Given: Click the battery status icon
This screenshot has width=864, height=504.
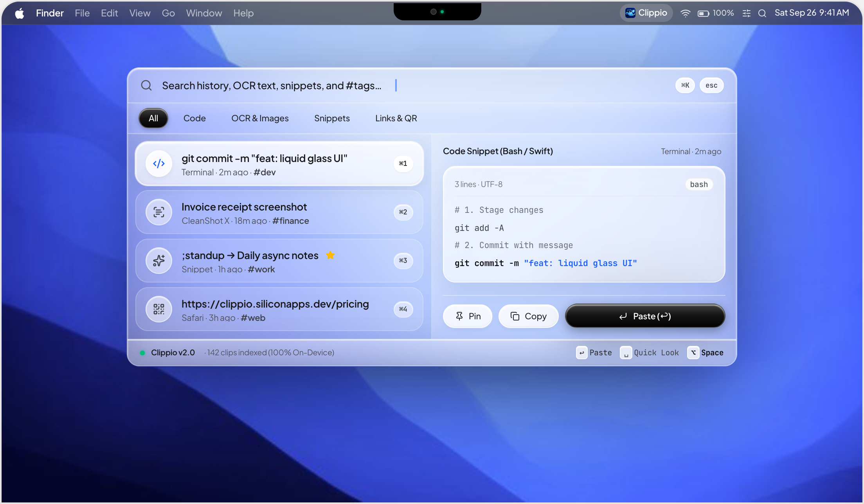Looking at the screenshot, I should coord(703,13).
